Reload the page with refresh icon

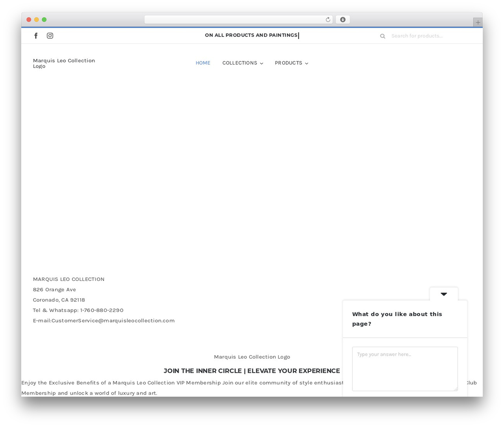[328, 20]
